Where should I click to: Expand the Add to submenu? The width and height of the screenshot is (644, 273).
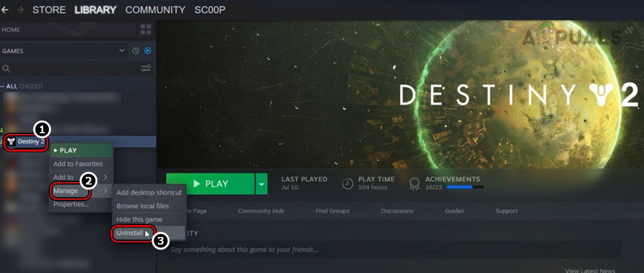[81, 177]
